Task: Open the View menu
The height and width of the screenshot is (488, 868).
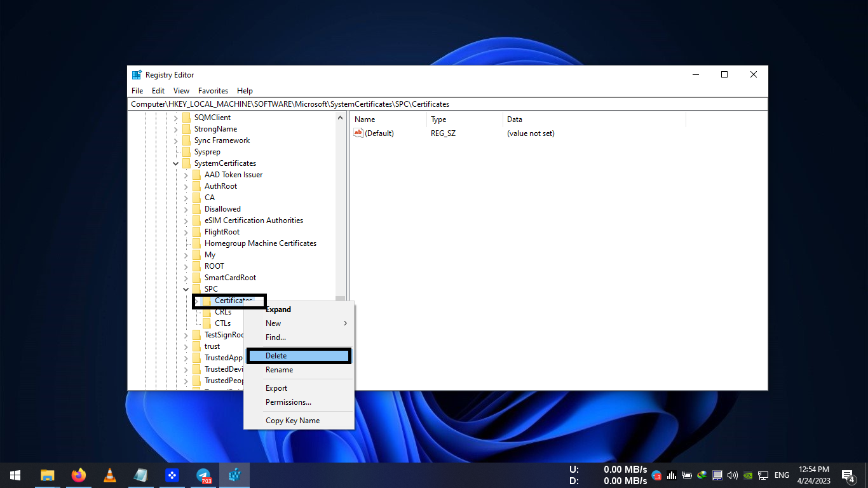Action: tap(182, 91)
